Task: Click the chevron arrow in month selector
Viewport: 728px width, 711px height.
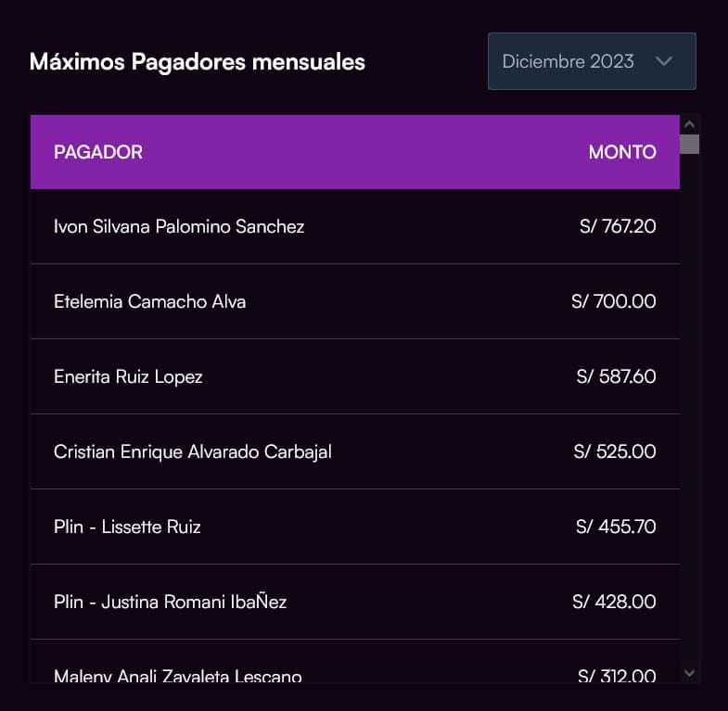Action: pyautogui.click(x=663, y=61)
